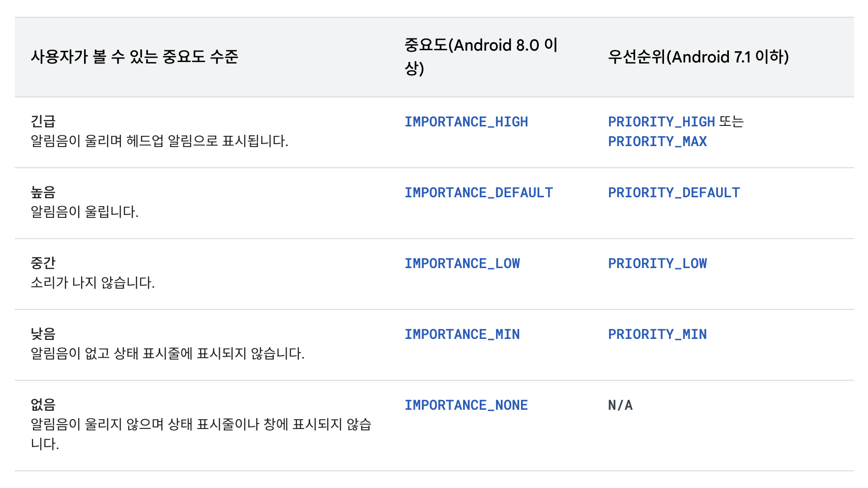Click the N/A cell text
Screen dimensions: 868x488
click(620, 405)
